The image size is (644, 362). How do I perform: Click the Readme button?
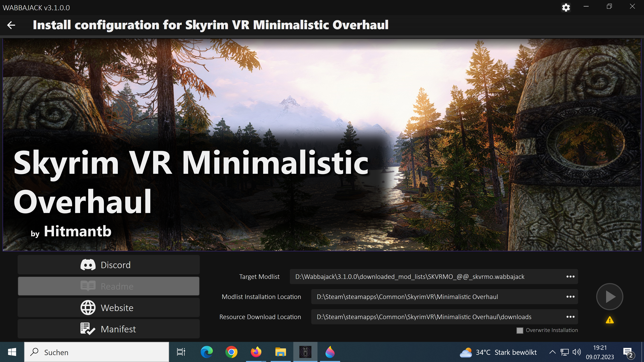[x=109, y=286]
